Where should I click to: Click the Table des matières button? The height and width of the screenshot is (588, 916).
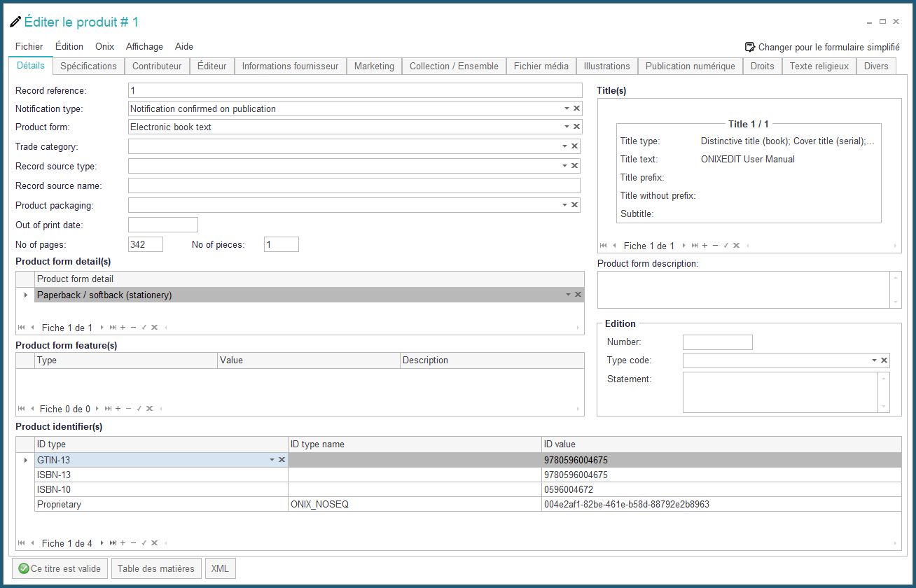click(156, 568)
